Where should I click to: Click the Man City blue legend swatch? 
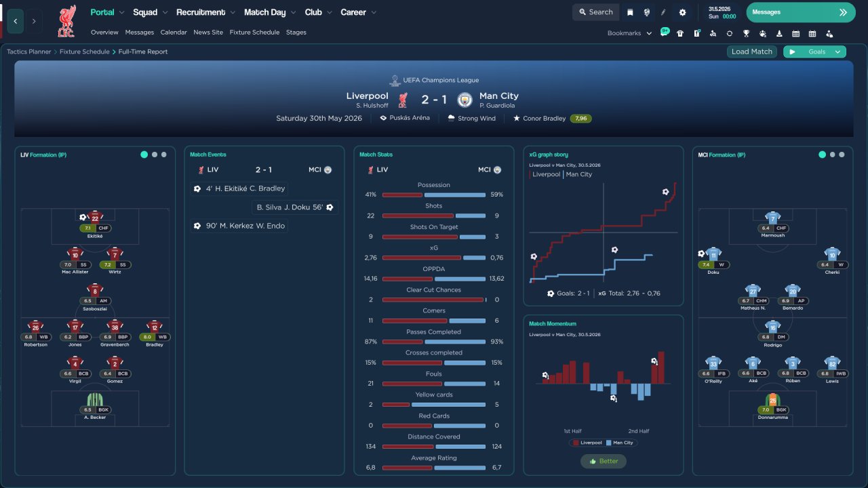608,443
